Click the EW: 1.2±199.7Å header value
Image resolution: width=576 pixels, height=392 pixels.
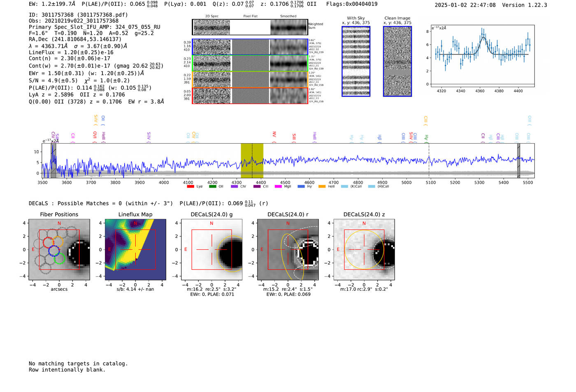[x=52, y=4]
